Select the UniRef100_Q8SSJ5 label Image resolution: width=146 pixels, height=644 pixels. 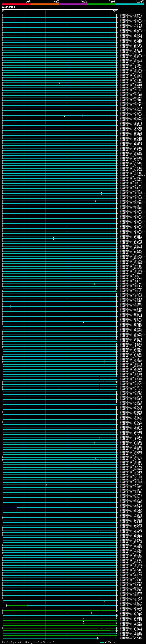131,595
